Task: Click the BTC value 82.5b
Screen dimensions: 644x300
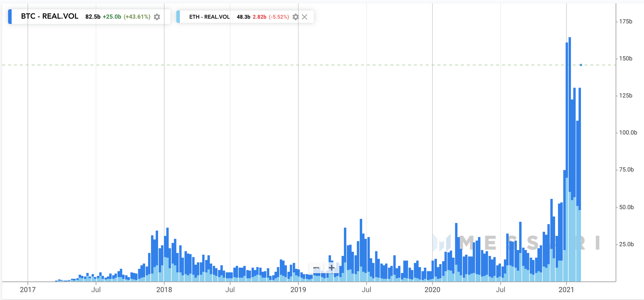Action: 93,17
